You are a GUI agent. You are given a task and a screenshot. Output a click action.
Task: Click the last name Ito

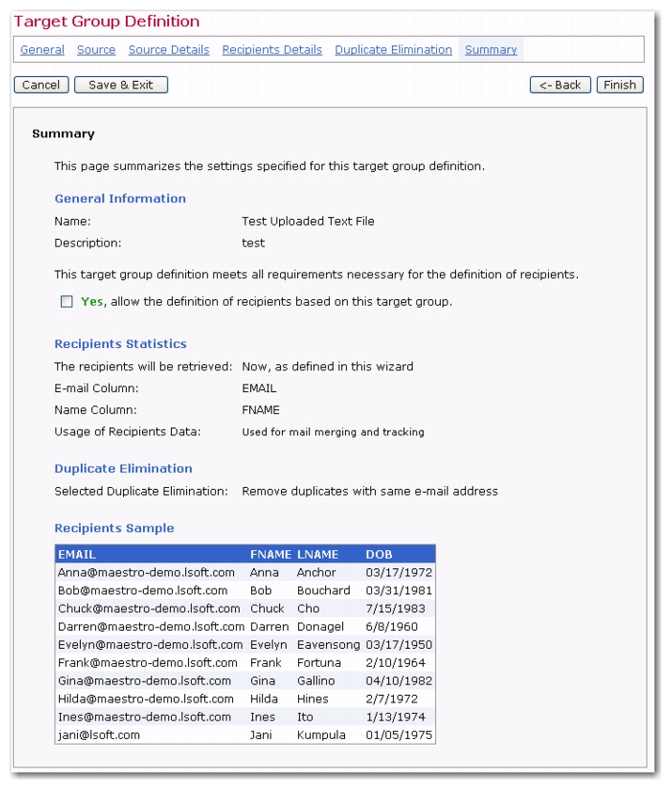pyautogui.click(x=305, y=718)
